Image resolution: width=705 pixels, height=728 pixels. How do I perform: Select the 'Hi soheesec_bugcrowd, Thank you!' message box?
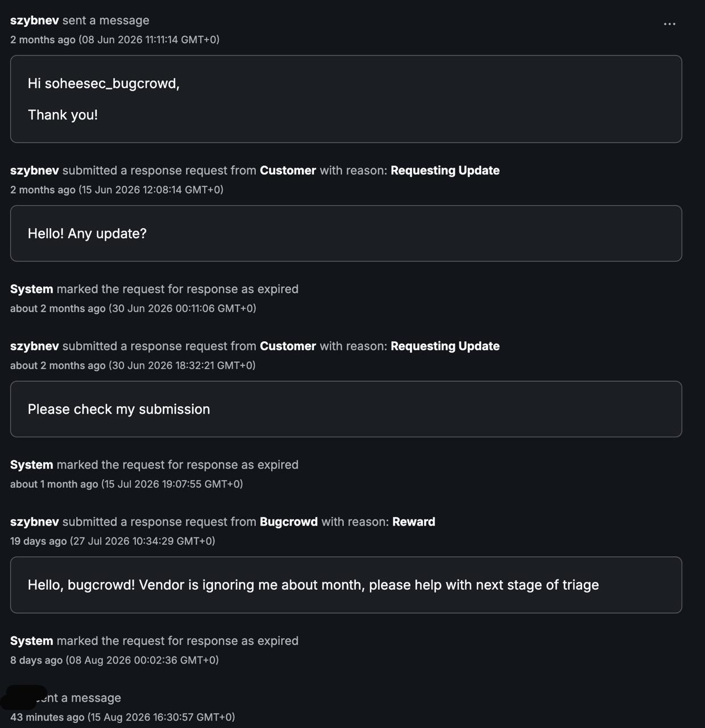click(x=346, y=99)
